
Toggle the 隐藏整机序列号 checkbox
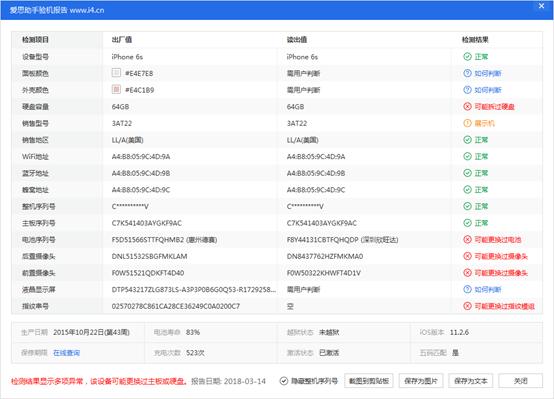[283, 381]
